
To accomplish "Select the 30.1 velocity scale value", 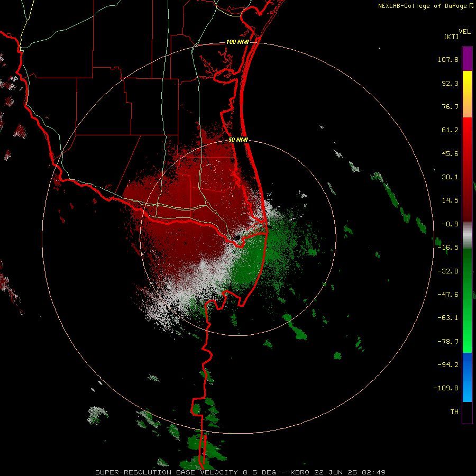I will click(450, 177).
